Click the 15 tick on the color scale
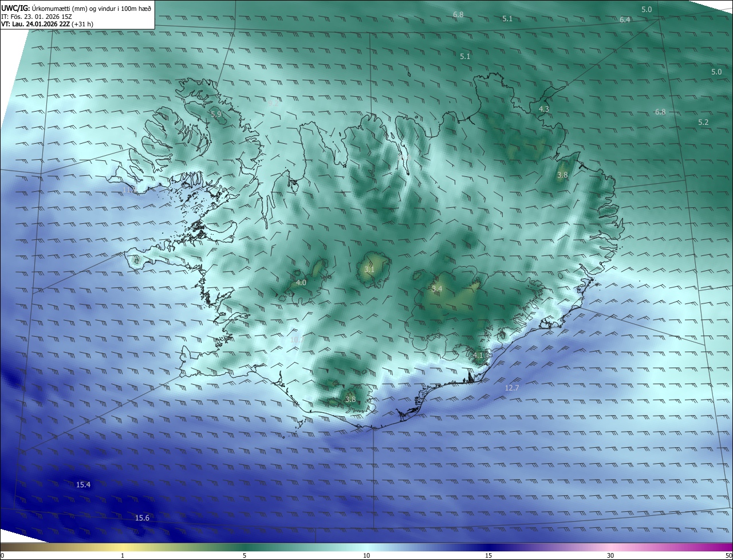 pos(488,555)
